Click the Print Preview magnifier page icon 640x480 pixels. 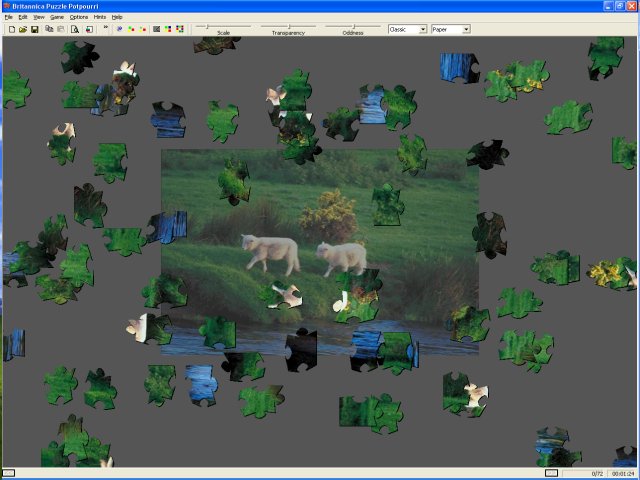click(x=74, y=29)
